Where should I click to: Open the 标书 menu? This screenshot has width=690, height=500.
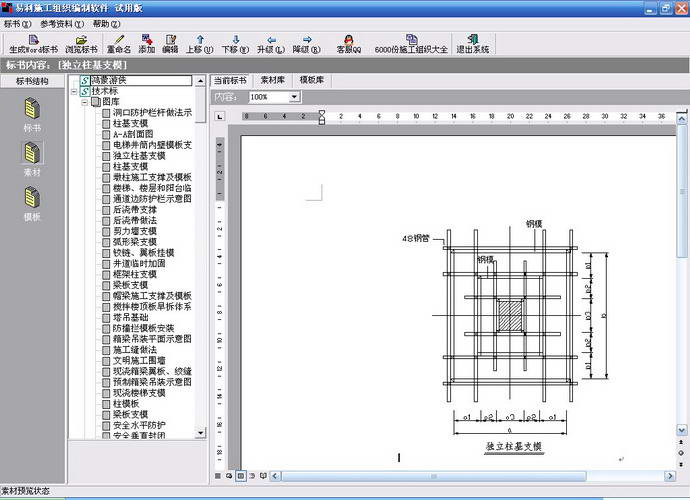click(17, 24)
